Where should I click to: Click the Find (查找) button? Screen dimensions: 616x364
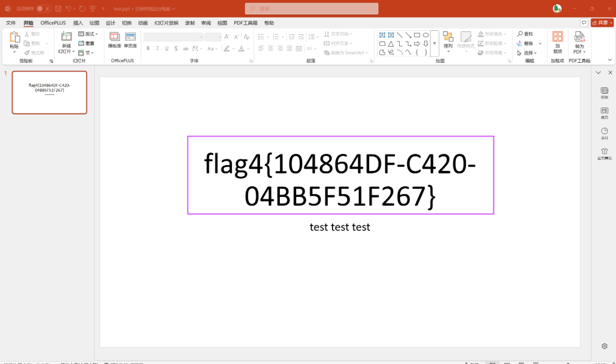pyautogui.click(x=525, y=34)
